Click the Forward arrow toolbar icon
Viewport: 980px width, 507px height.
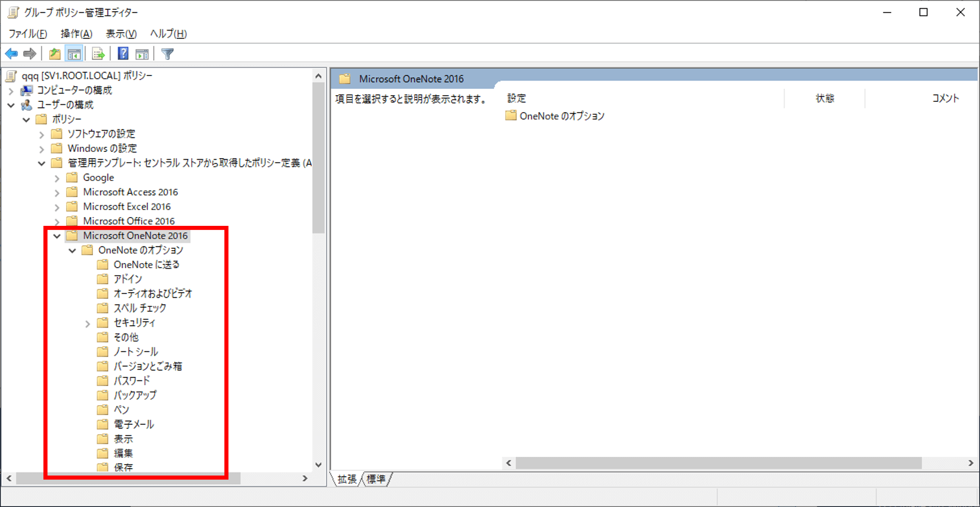pos(30,54)
